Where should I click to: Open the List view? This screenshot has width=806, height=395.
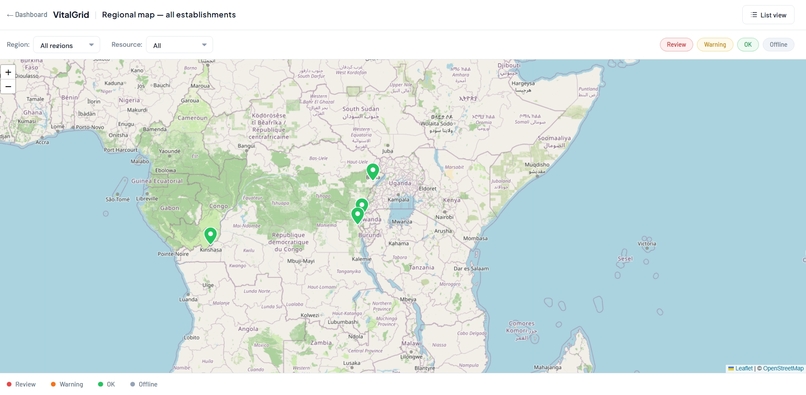[768, 15]
